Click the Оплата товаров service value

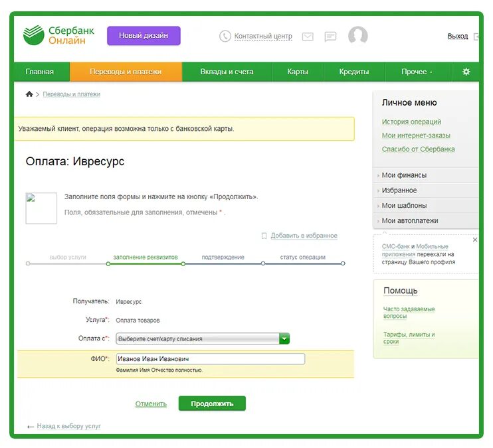coord(138,321)
